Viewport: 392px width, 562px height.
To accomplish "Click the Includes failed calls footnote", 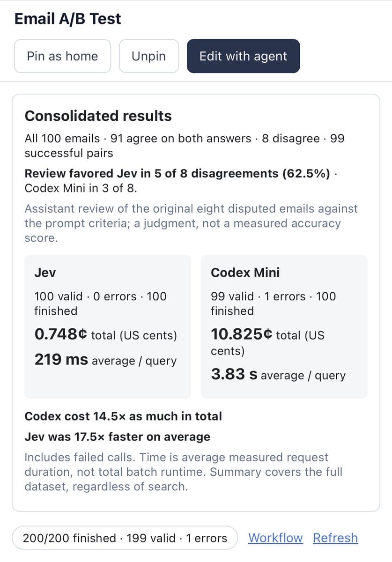I will click(x=183, y=472).
